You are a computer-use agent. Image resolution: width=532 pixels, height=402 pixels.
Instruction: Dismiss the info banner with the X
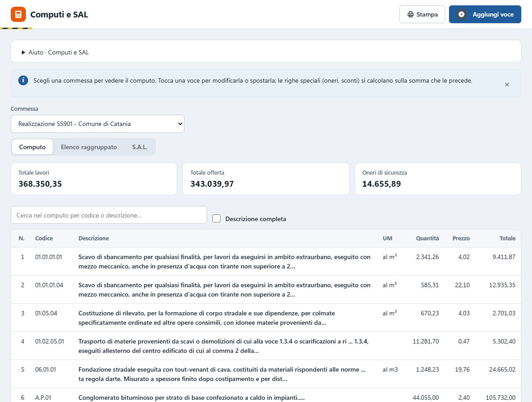[507, 84]
